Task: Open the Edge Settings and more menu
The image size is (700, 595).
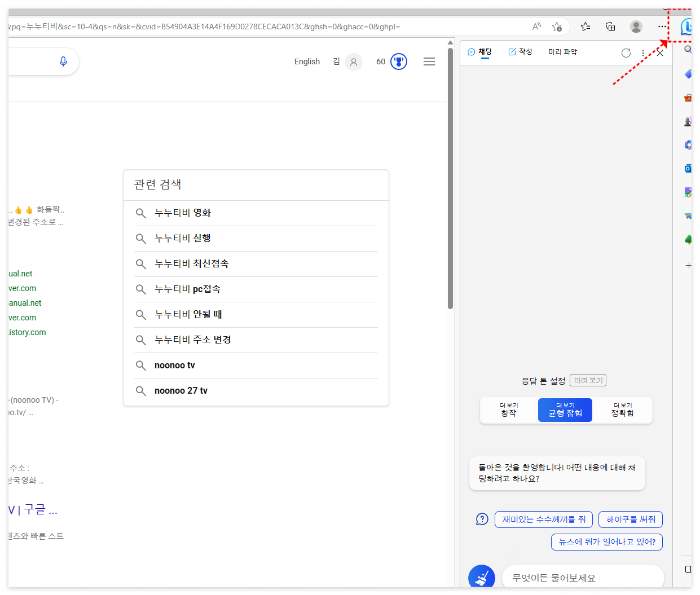Action: (662, 27)
